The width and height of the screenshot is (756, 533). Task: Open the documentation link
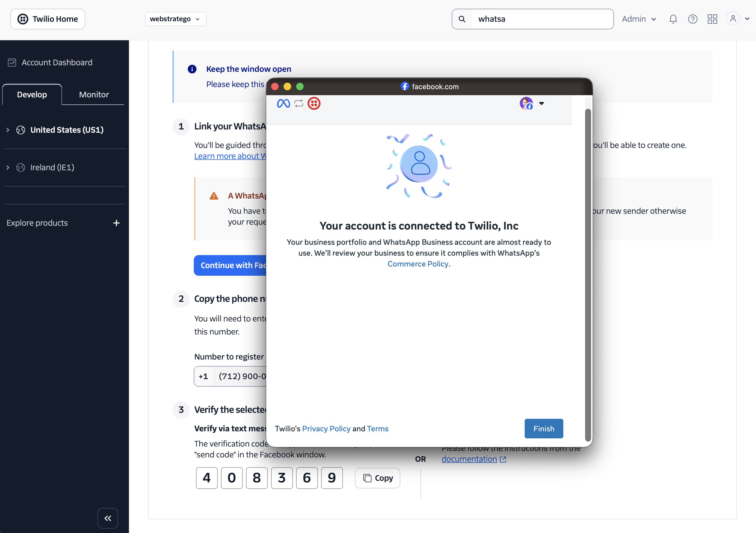point(469,459)
